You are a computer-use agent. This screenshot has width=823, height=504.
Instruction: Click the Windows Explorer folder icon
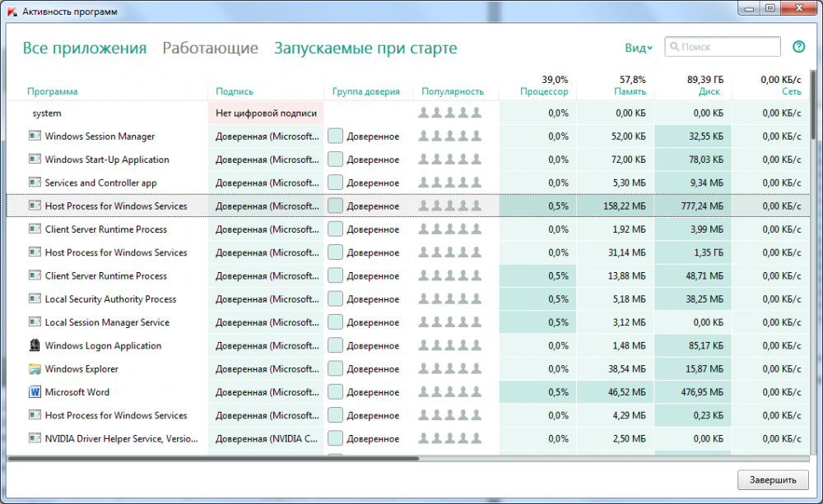tap(35, 369)
